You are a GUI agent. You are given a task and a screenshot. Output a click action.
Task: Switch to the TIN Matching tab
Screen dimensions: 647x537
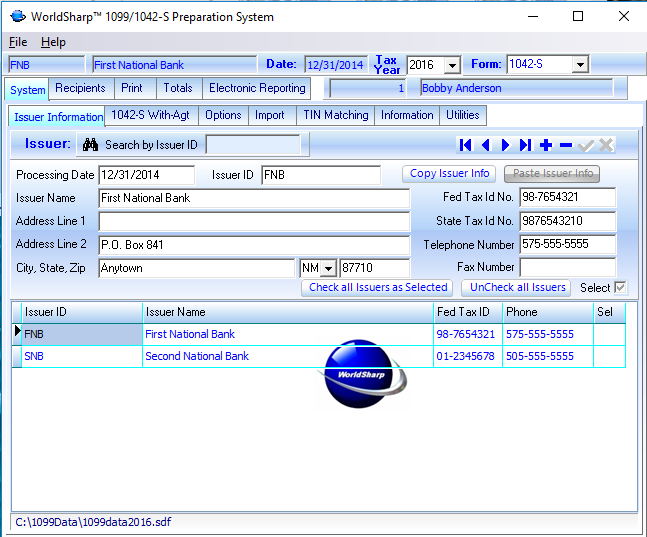coord(335,115)
